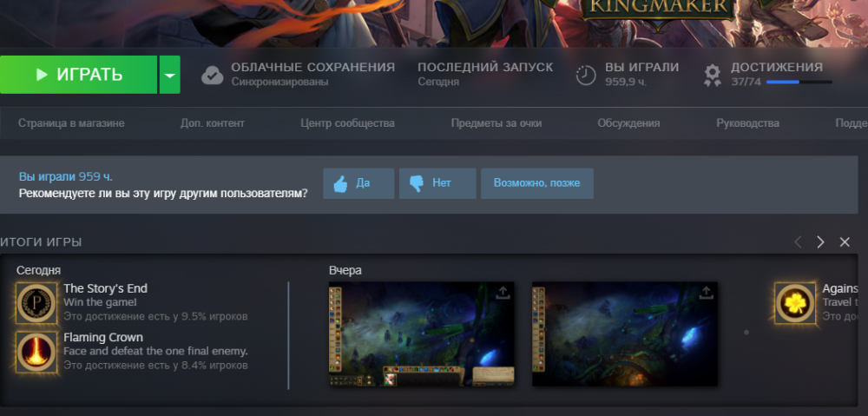Screen dimensions: 868x416
Task: Switch to the Руководства tab
Action: point(747,123)
